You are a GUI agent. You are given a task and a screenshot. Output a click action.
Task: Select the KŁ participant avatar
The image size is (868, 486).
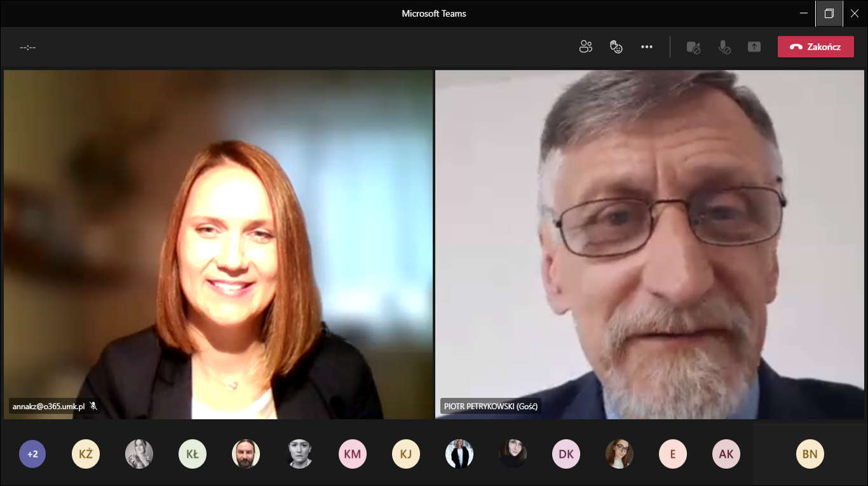pyautogui.click(x=193, y=454)
